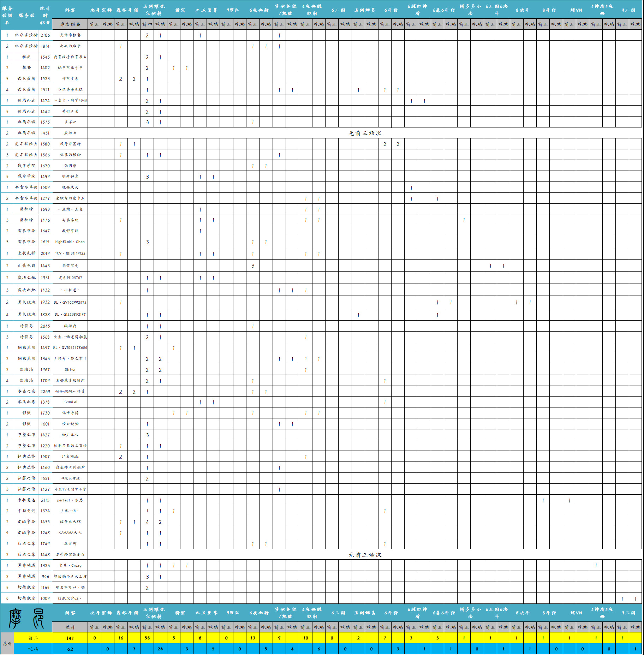Select the player name 天津李拾叁
Image resolution: width=644 pixels, height=655 pixels.
[x=70, y=35]
